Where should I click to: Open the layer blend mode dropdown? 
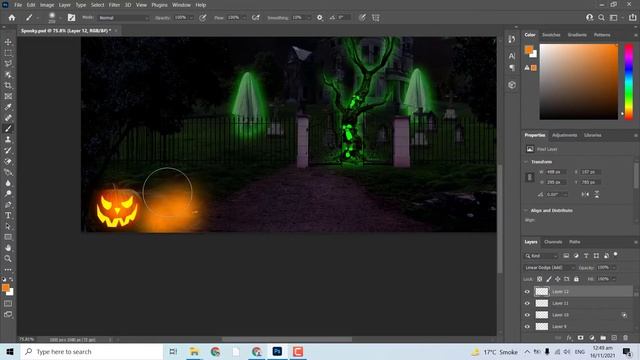(x=549, y=267)
